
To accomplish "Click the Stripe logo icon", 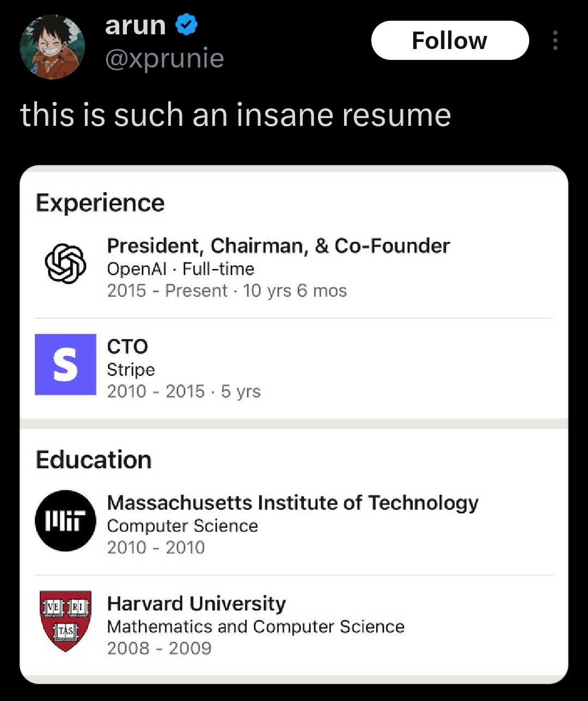I will pos(65,364).
